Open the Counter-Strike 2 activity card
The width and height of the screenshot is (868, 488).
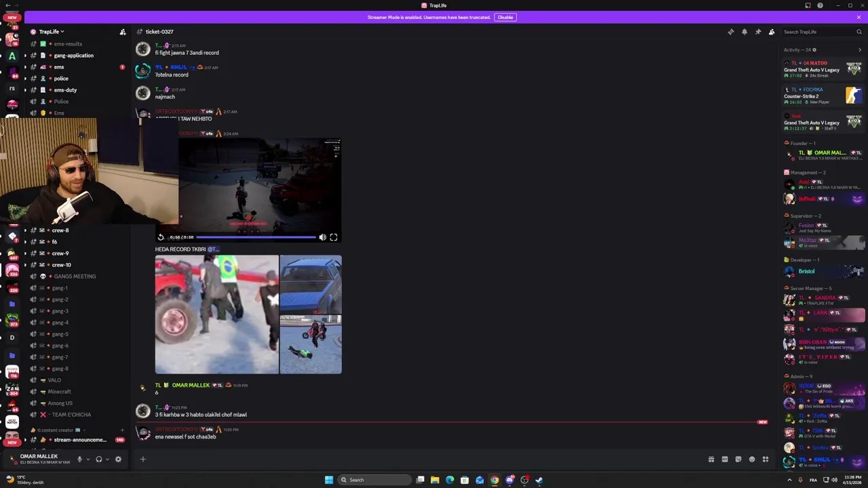pos(823,95)
